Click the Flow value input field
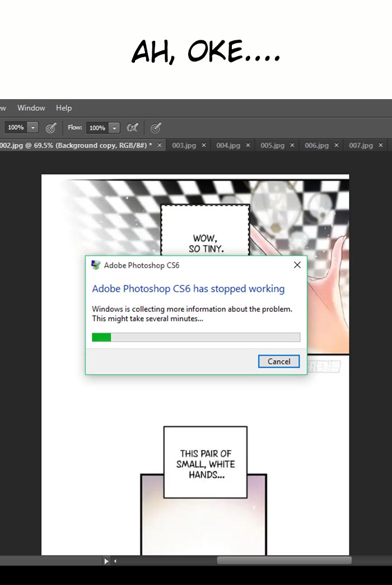This screenshot has width=392, height=585. coord(97,128)
